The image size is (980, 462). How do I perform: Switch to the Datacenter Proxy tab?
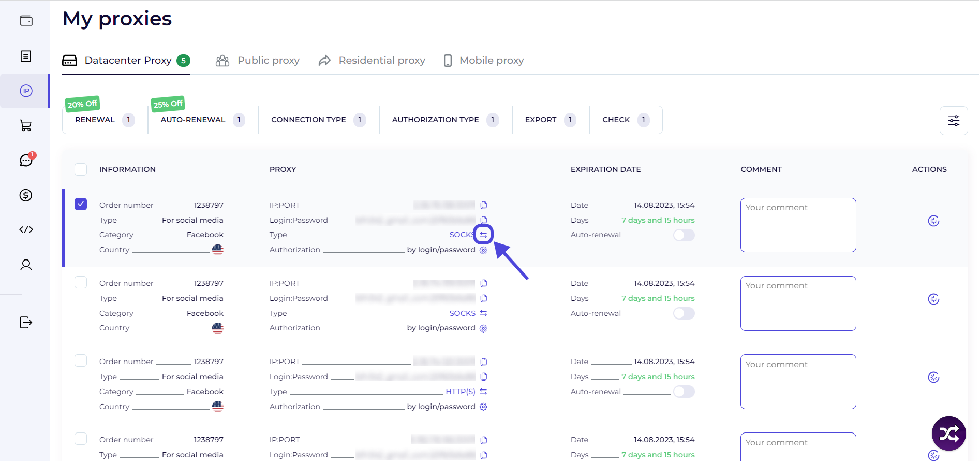click(x=126, y=61)
